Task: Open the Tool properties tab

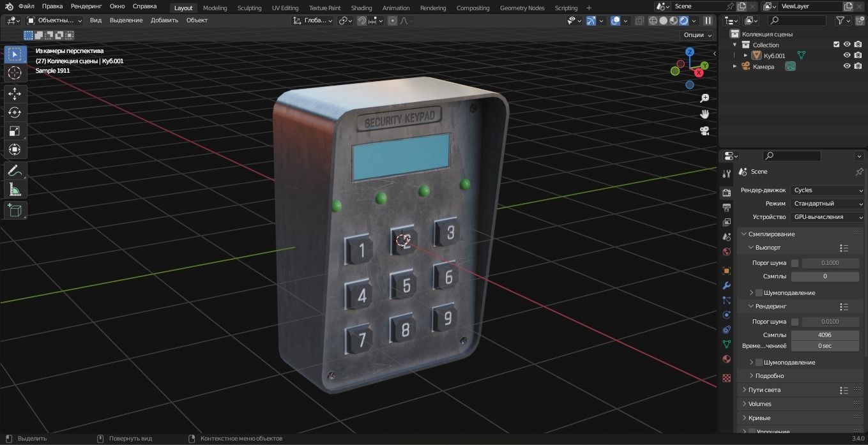Action: [x=726, y=174]
